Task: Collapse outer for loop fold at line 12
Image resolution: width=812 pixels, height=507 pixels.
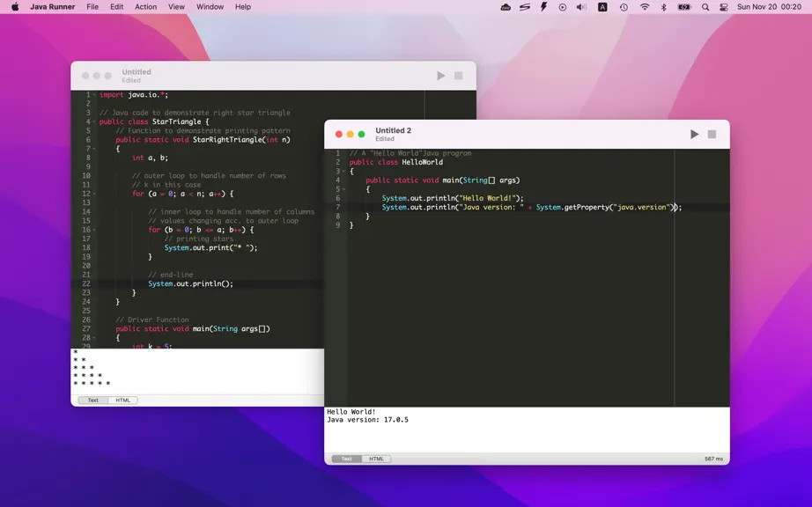Action: pos(93,194)
